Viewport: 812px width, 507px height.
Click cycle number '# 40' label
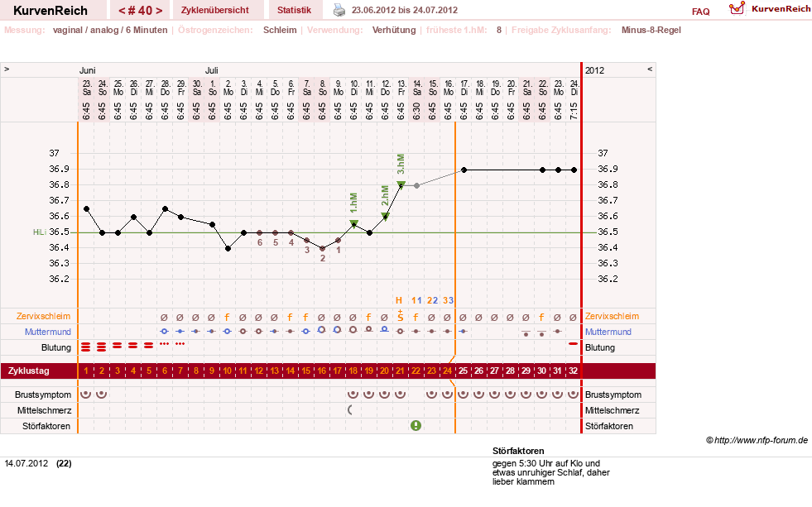[x=140, y=11]
